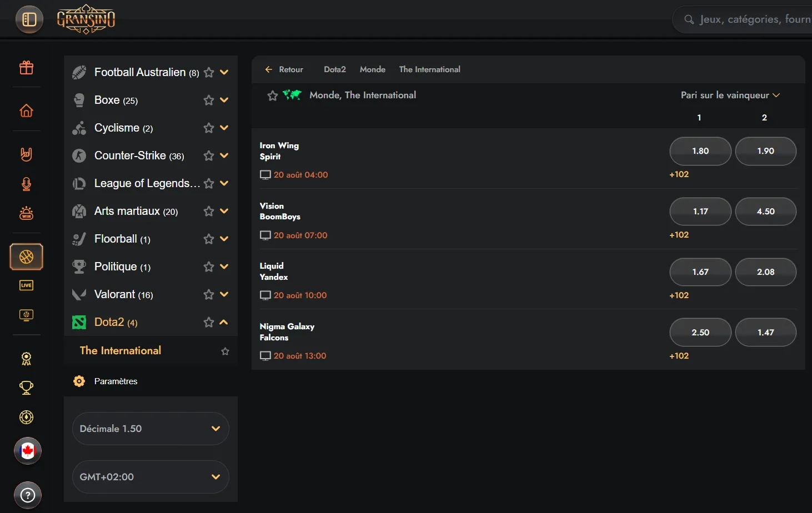Collapse the Dota2 category chevron
Viewport: 812px width, 513px height.
[x=224, y=322]
